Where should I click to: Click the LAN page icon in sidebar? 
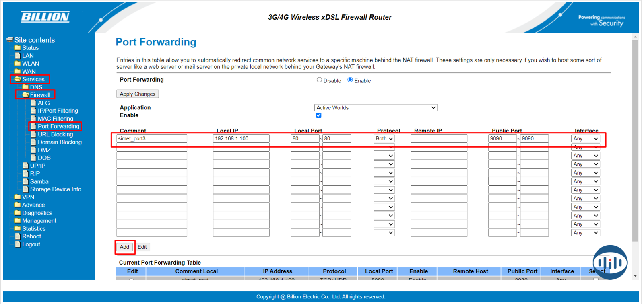[18, 55]
